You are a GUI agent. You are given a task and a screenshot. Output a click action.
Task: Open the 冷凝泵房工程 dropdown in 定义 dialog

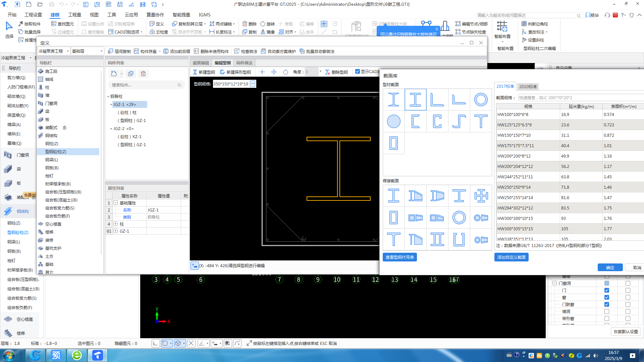54,51
